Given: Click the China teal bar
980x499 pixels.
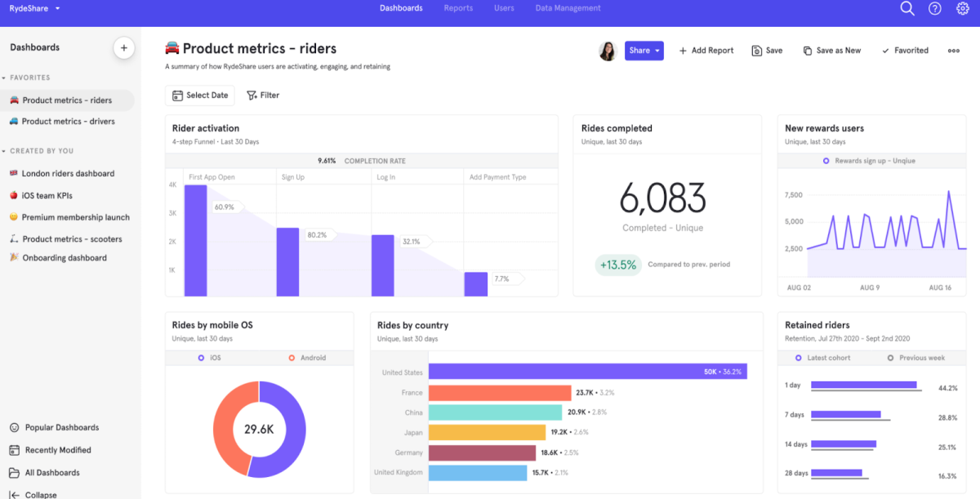Looking at the screenshot, I should [x=496, y=412].
